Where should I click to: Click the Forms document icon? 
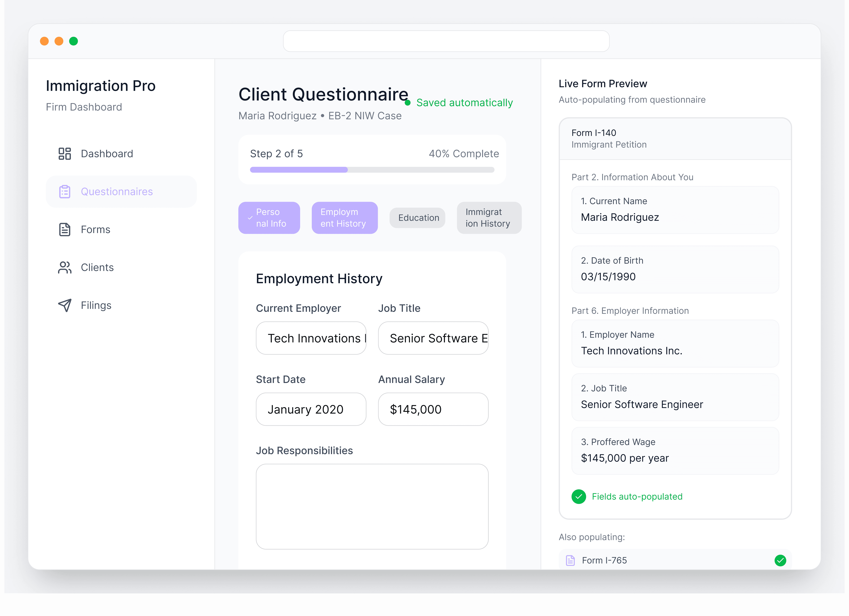64,229
